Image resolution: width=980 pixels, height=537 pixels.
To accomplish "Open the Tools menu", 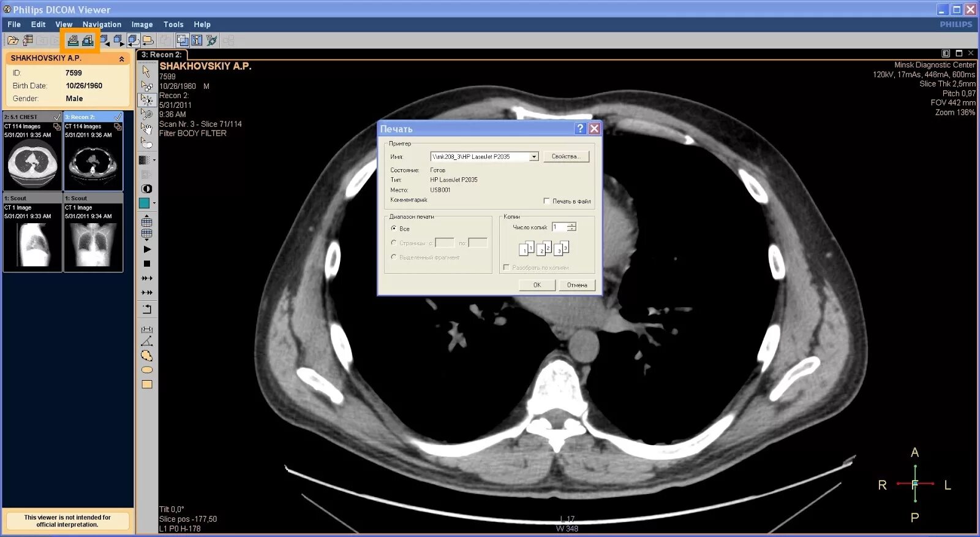I will tap(173, 25).
